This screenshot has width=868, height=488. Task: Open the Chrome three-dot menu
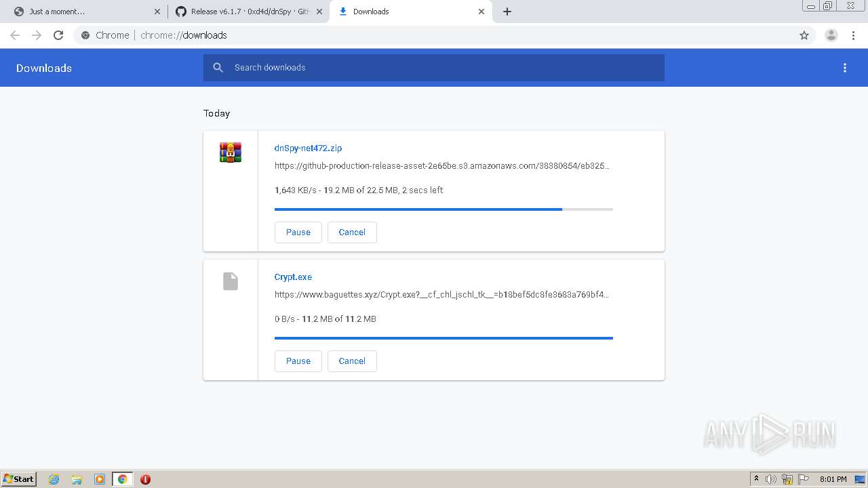[853, 35]
